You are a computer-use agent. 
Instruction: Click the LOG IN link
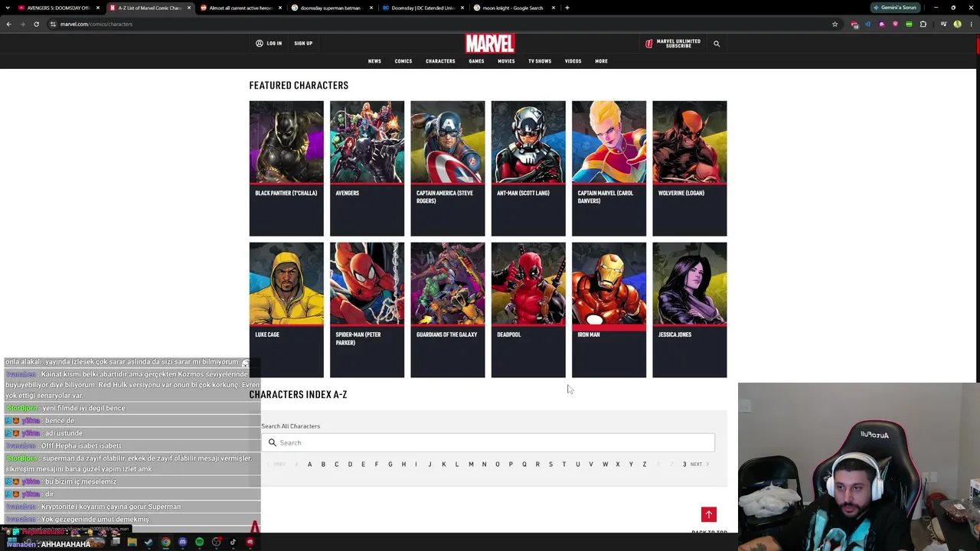(x=274, y=44)
